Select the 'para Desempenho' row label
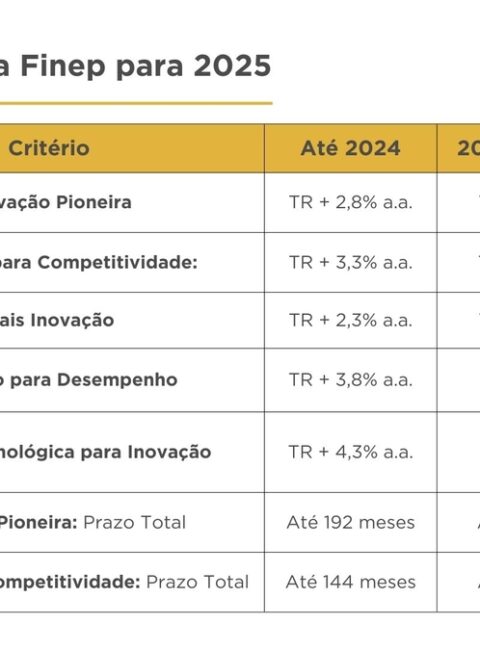This screenshot has width=480, height=650. coord(89,380)
